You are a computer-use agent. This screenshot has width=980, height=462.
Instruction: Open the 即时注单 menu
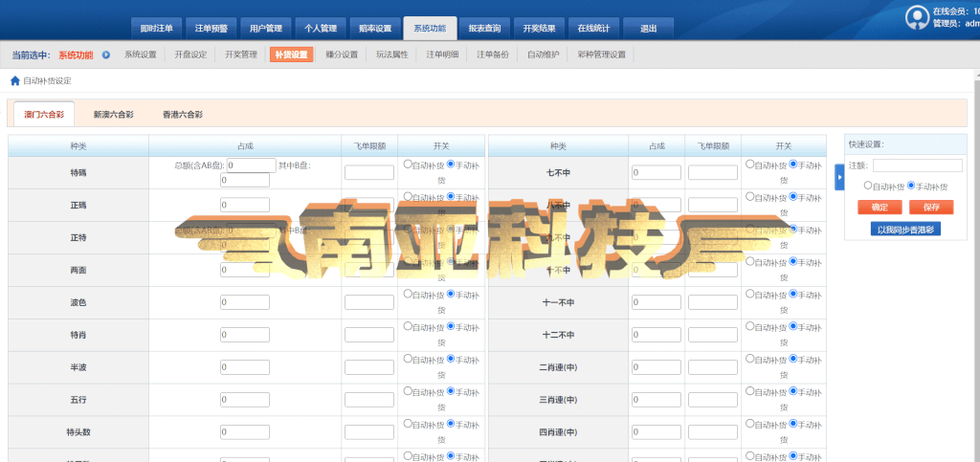click(156, 28)
